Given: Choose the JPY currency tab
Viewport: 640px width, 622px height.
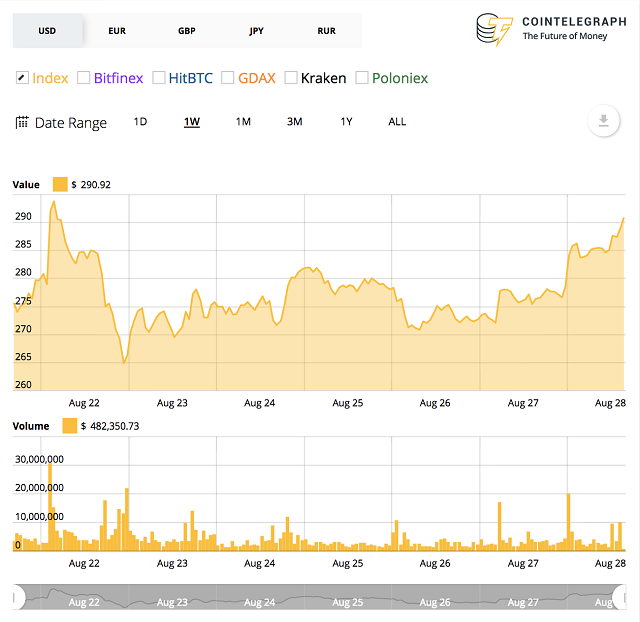Looking at the screenshot, I should (x=257, y=31).
